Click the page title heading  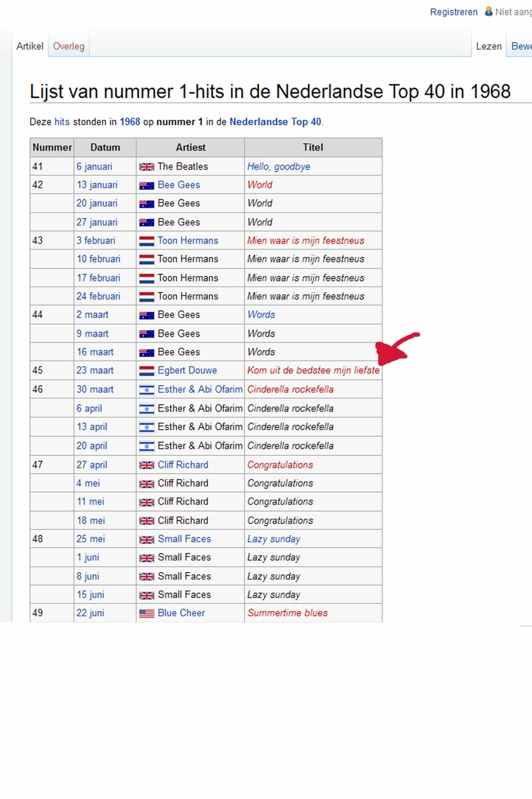[270, 91]
